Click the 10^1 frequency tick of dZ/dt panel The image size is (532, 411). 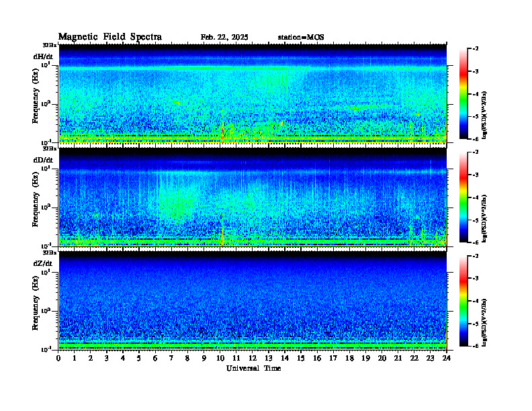tap(46, 271)
